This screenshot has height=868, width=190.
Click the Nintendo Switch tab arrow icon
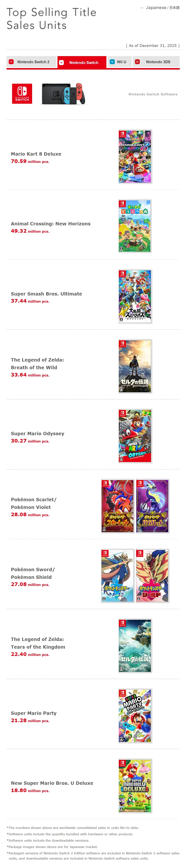(x=62, y=63)
